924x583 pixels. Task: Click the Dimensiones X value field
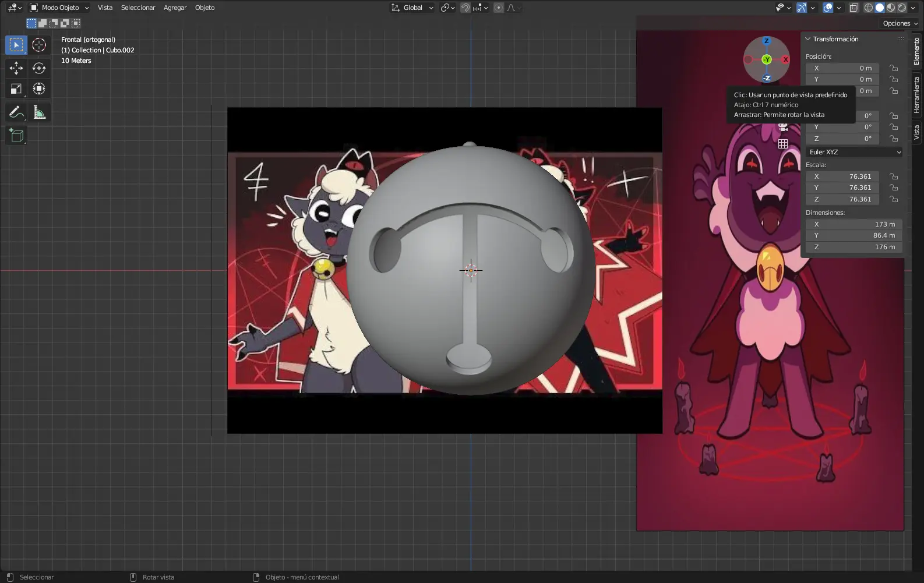(x=854, y=224)
